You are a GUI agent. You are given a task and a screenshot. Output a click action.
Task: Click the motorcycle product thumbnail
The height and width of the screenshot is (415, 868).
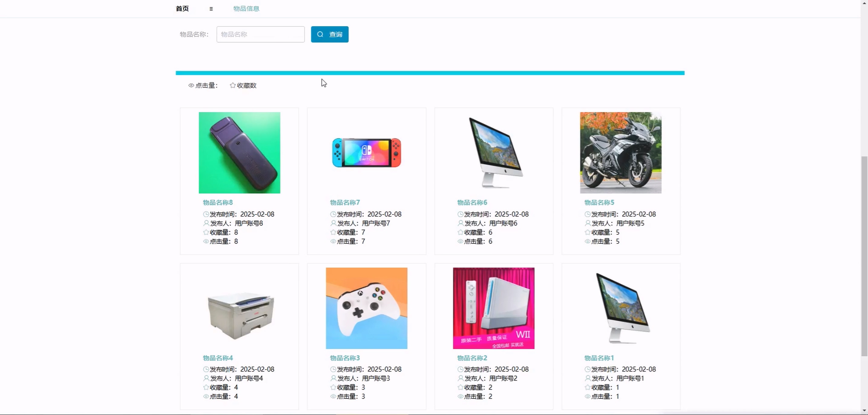[x=621, y=153]
